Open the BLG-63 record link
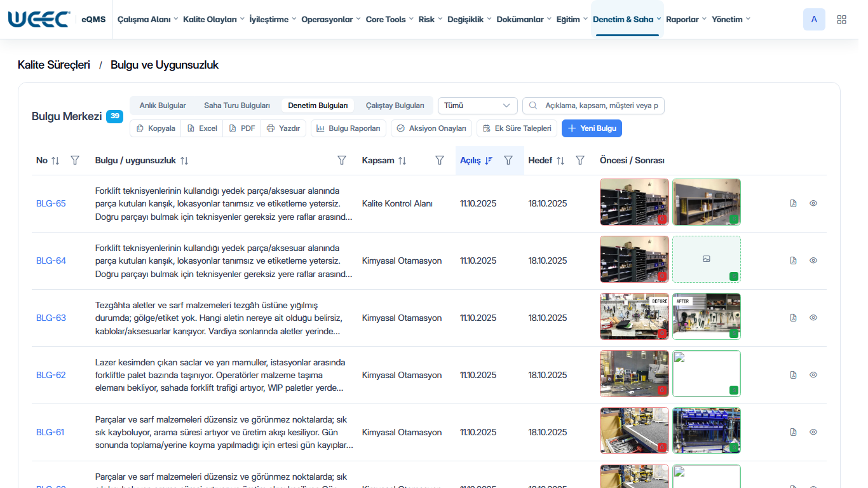The height and width of the screenshot is (488, 868). pos(51,318)
